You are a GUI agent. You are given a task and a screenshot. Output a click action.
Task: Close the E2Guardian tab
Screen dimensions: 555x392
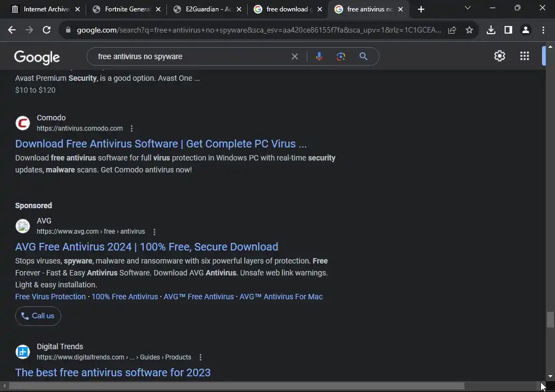(239, 9)
